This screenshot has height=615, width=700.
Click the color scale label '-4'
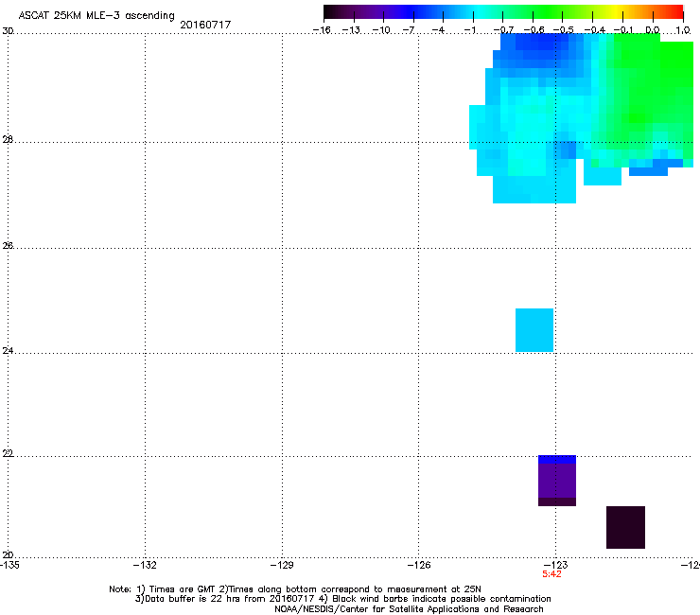[438, 30]
